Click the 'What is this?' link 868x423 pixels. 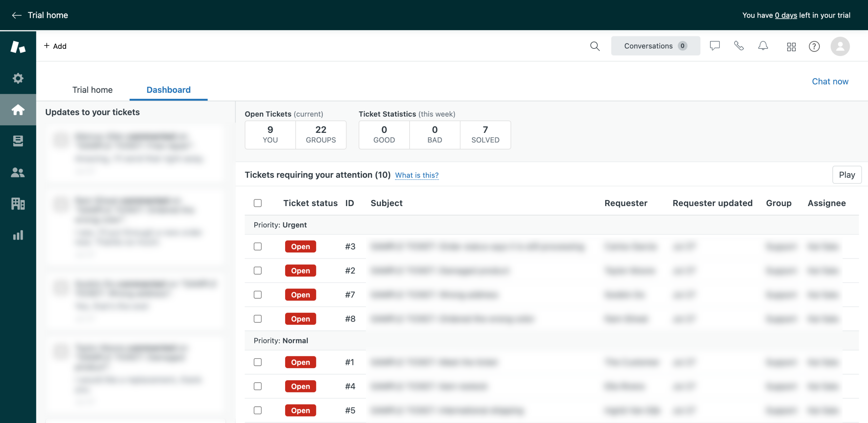tap(417, 175)
